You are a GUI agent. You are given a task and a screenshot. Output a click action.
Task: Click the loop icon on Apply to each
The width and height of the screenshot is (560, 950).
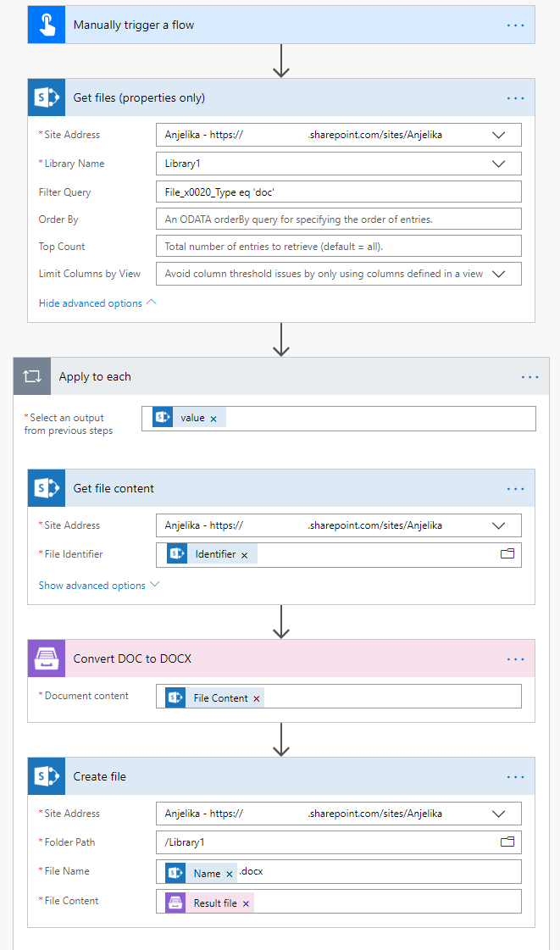(32, 376)
